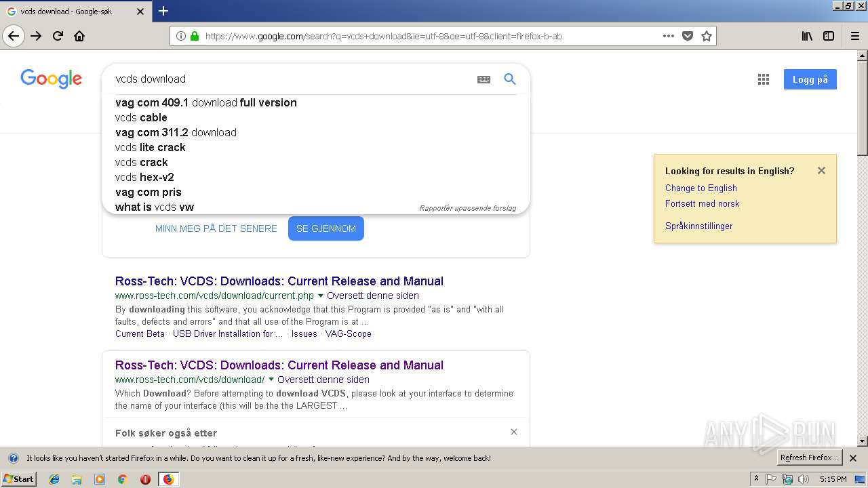Launch Internet Explorer from taskbar
Image resolution: width=868 pixels, height=488 pixels.
coord(54,479)
